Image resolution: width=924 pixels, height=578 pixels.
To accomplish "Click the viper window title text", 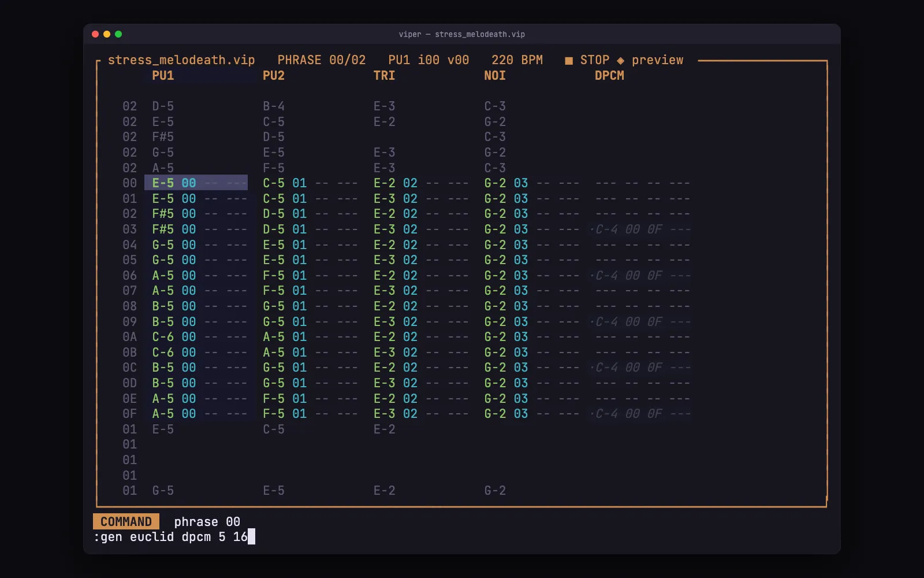I will tap(461, 34).
